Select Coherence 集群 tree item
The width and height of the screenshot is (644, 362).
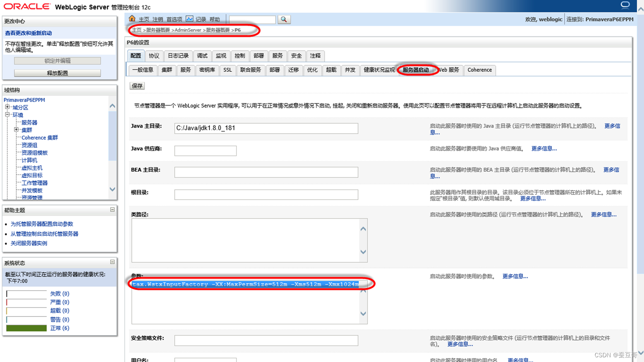(x=39, y=137)
